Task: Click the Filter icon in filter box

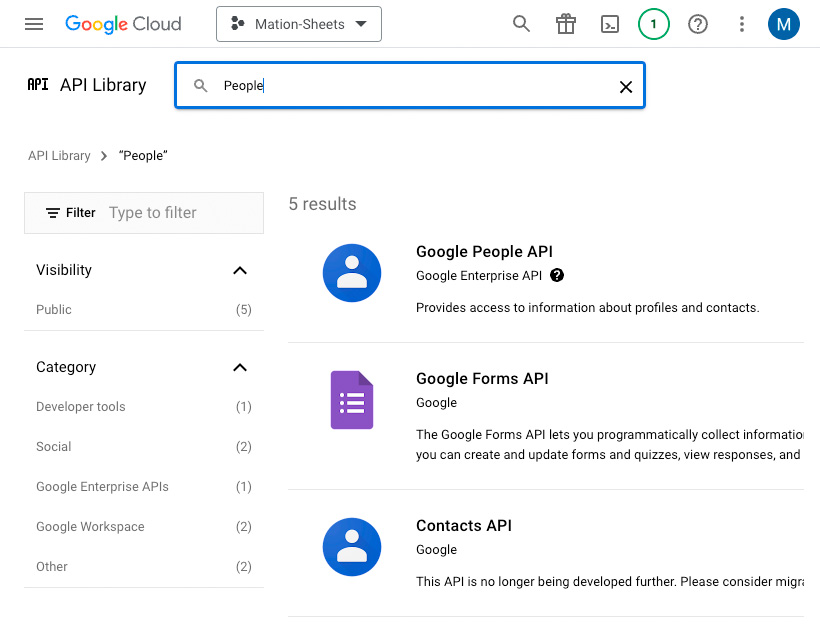Action: tap(52, 213)
